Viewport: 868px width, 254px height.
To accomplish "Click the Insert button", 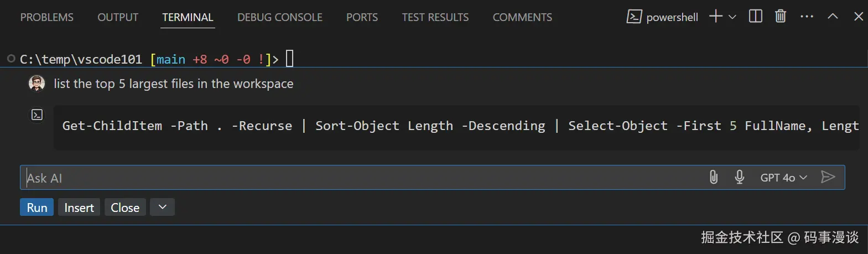I will click(79, 208).
